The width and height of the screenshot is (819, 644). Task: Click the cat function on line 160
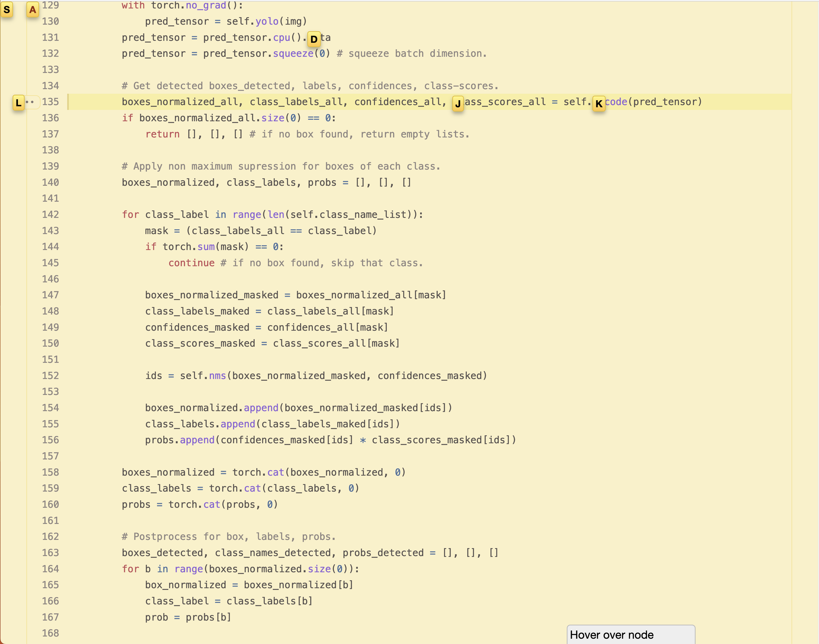(212, 504)
